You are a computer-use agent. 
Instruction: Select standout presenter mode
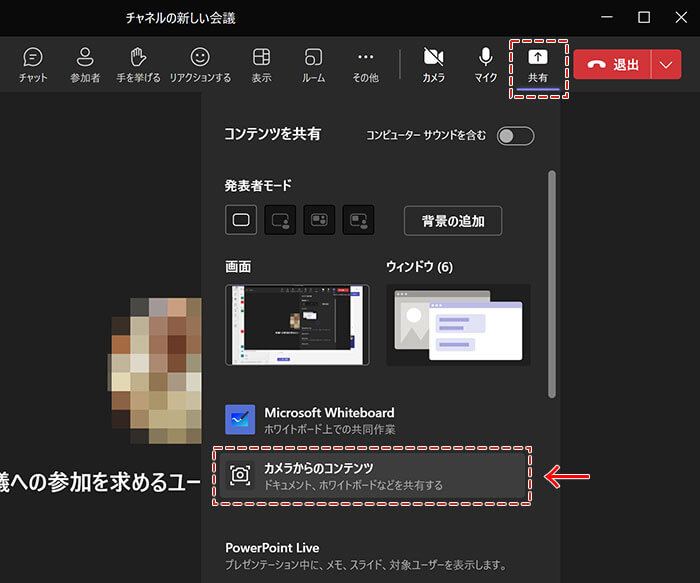(x=280, y=220)
